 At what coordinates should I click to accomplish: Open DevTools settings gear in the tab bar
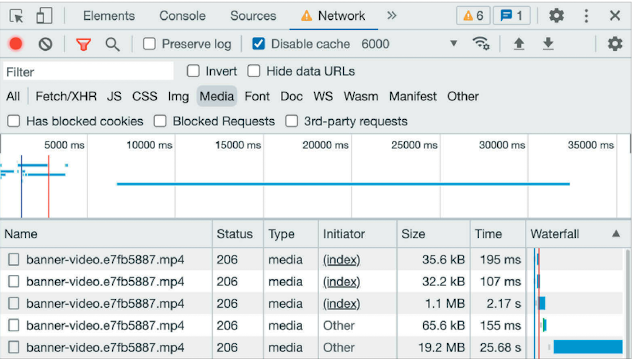(556, 16)
